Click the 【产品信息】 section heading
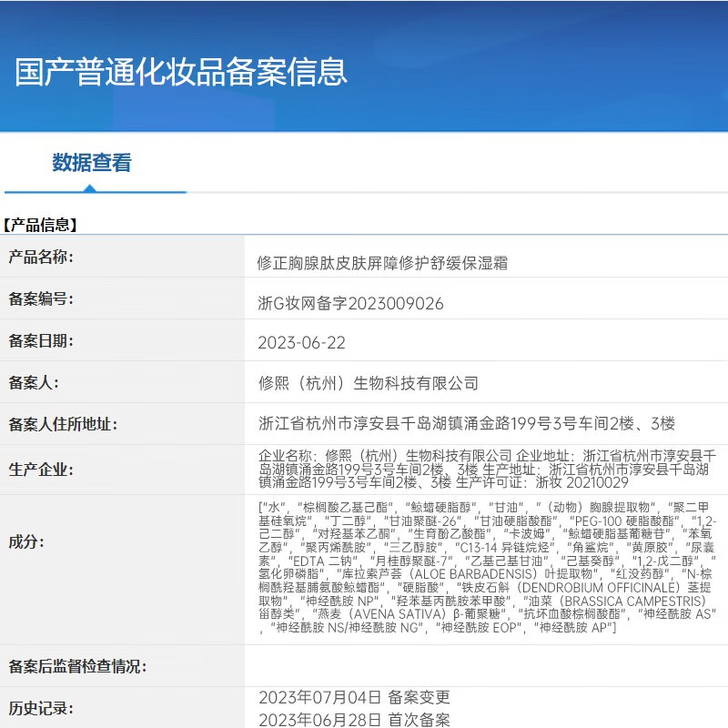This screenshot has width=728, height=728. (39, 225)
